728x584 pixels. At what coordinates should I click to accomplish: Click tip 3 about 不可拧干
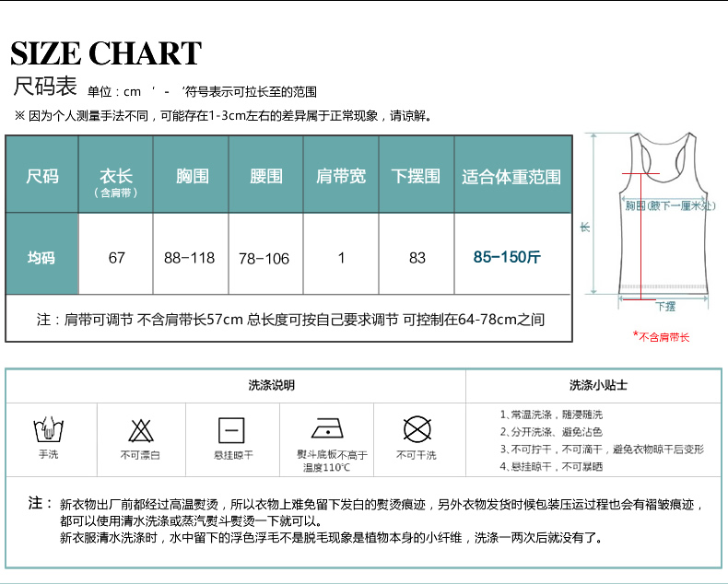[x=602, y=449]
